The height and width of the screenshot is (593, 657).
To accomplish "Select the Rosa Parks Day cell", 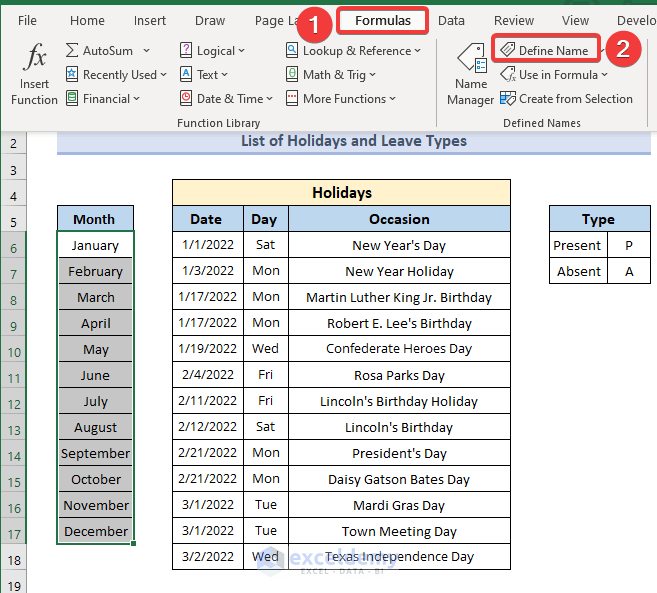I will tap(399, 375).
